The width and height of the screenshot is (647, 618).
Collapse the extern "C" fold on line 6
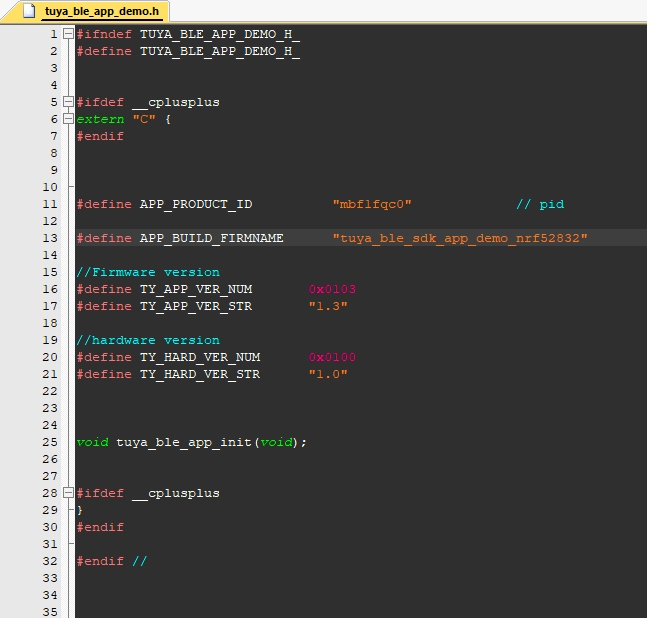click(x=68, y=119)
